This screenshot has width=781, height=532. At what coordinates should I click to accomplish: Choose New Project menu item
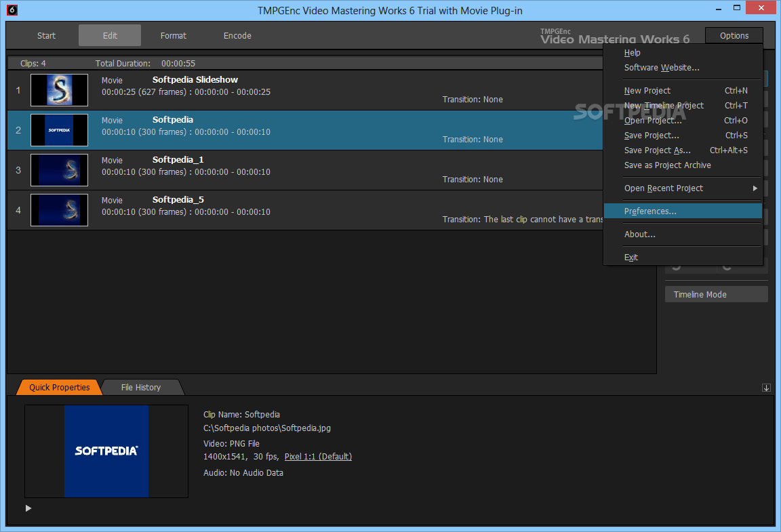(x=683, y=91)
